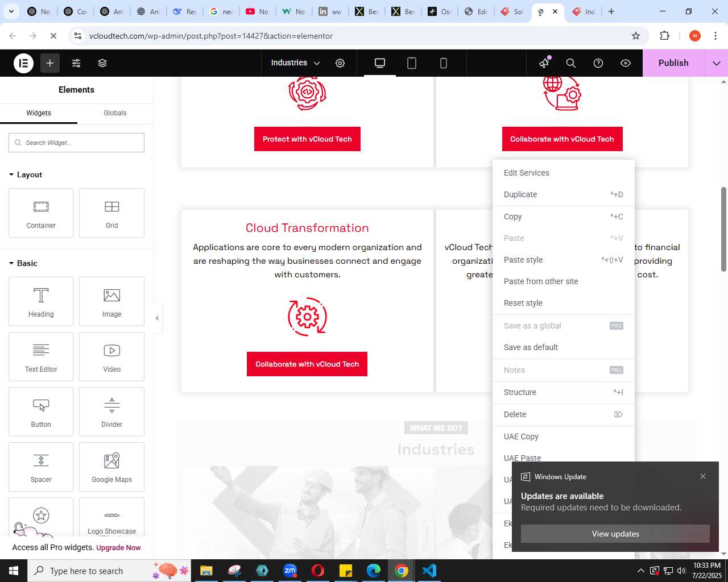
Task: Dismiss the Windows Update notification
Action: coord(703,476)
